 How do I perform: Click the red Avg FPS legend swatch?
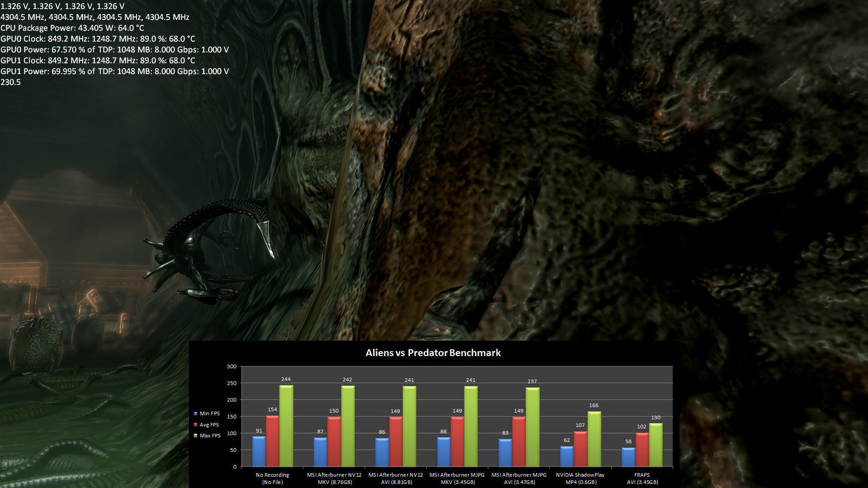click(196, 425)
